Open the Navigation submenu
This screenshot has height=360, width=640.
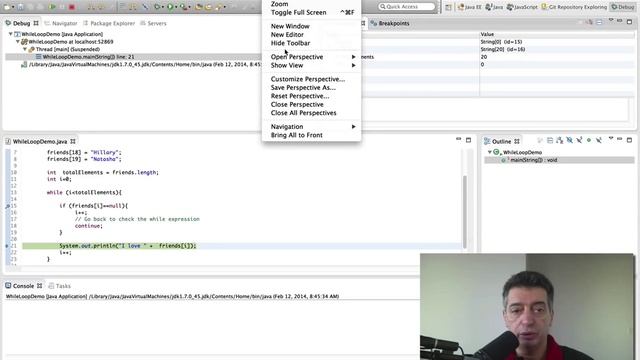(311, 127)
